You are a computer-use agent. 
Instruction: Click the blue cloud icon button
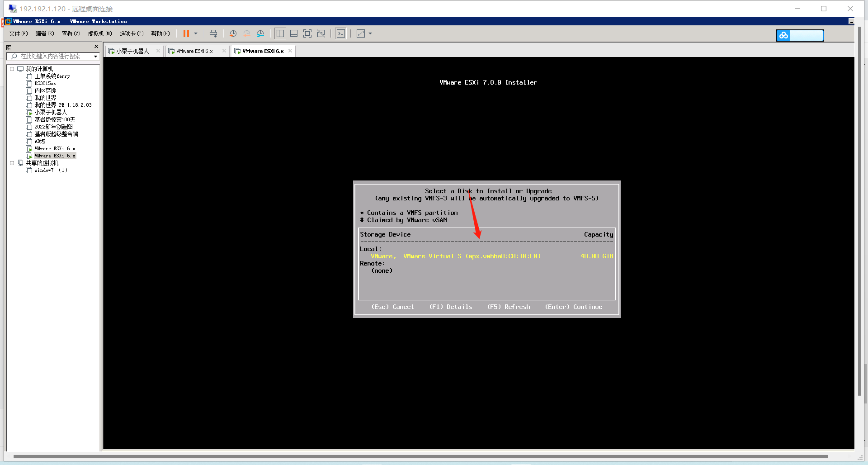click(x=783, y=35)
